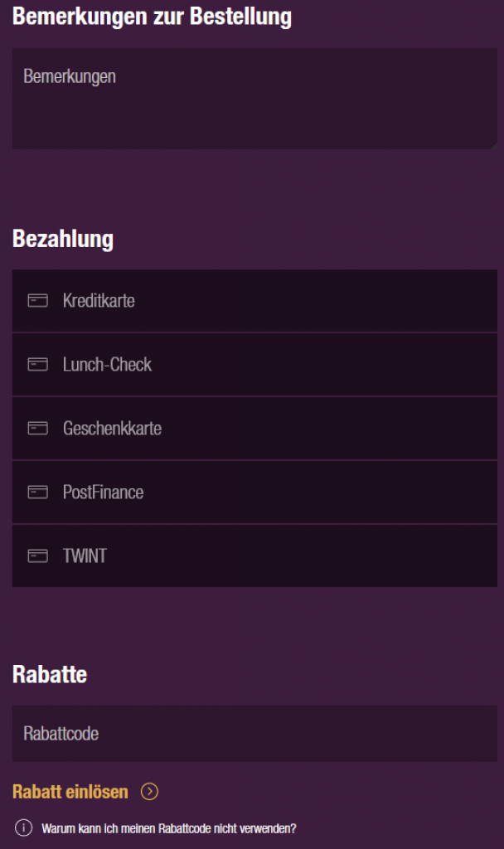Select the PostFinance payment option
This screenshot has height=849, width=504.
coord(254,492)
